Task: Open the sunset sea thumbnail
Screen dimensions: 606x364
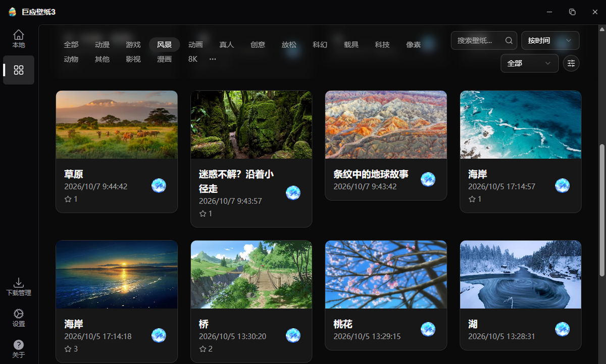Action: 117,275
